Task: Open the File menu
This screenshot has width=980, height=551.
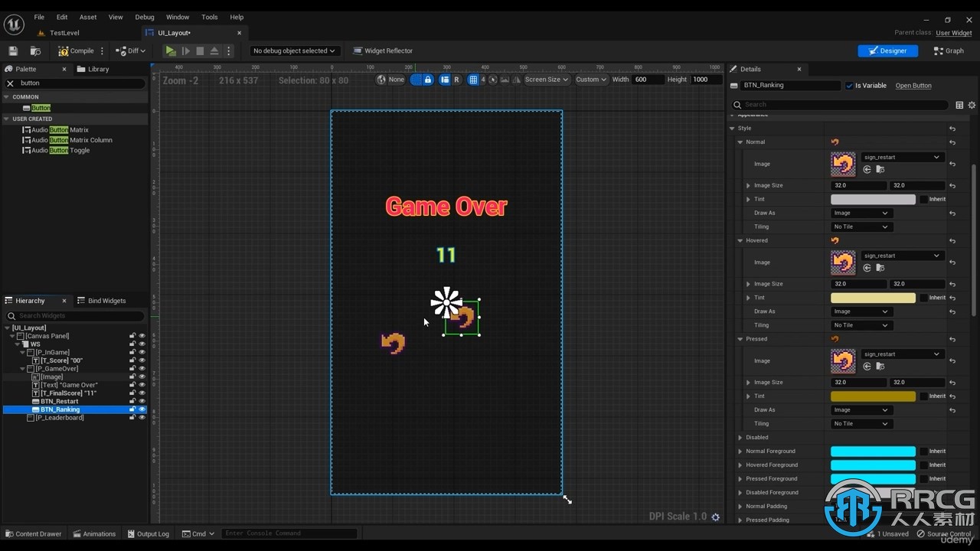Action: (39, 17)
